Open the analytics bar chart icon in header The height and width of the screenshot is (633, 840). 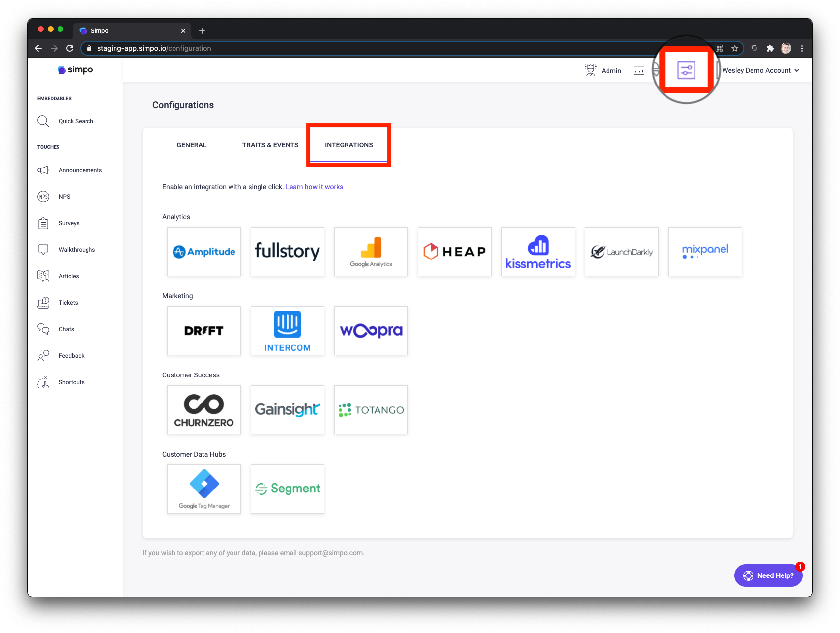click(x=638, y=70)
